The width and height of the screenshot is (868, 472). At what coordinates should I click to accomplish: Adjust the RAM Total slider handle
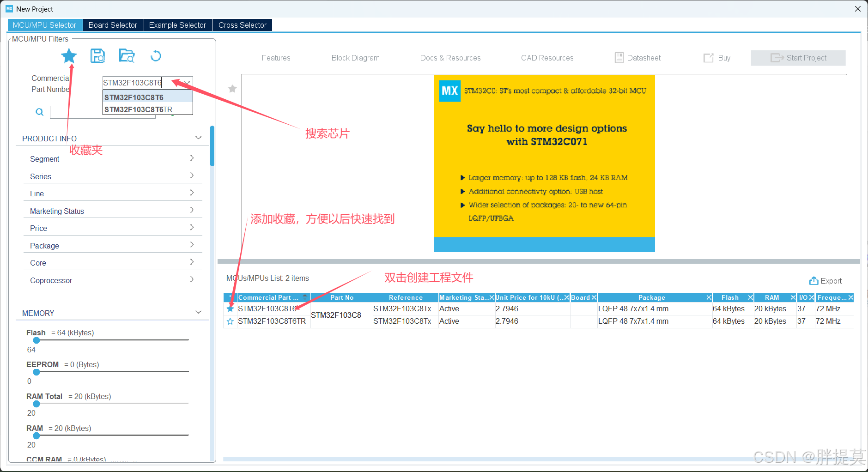pos(36,404)
